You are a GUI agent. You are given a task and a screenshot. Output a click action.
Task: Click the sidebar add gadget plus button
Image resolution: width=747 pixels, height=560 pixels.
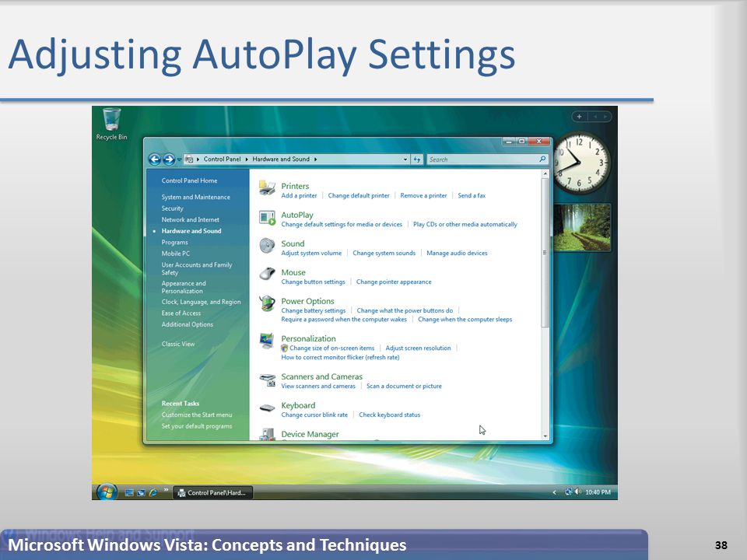tap(579, 117)
